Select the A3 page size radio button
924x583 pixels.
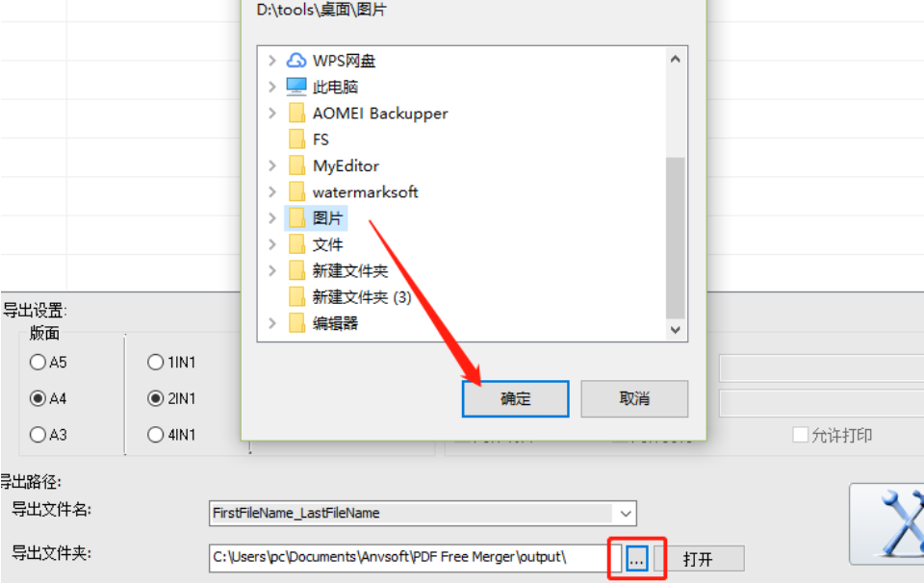[38, 435]
